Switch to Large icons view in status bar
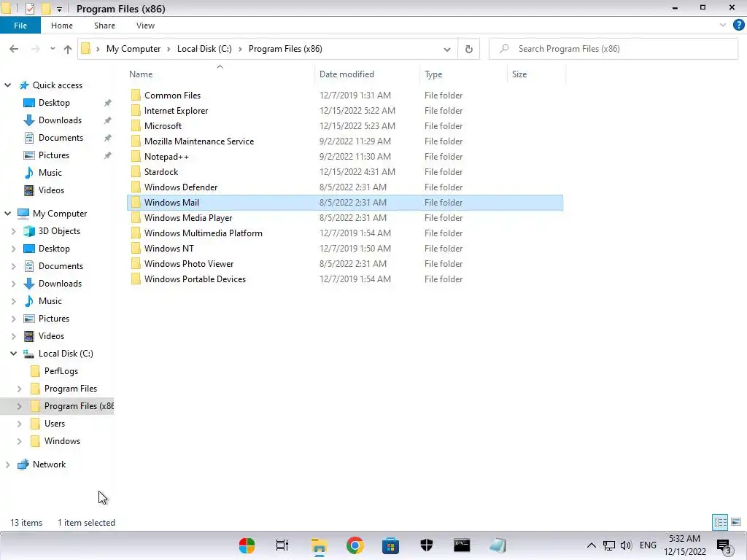The width and height of the screenshot is (747, 560). [x=736, y=522]
